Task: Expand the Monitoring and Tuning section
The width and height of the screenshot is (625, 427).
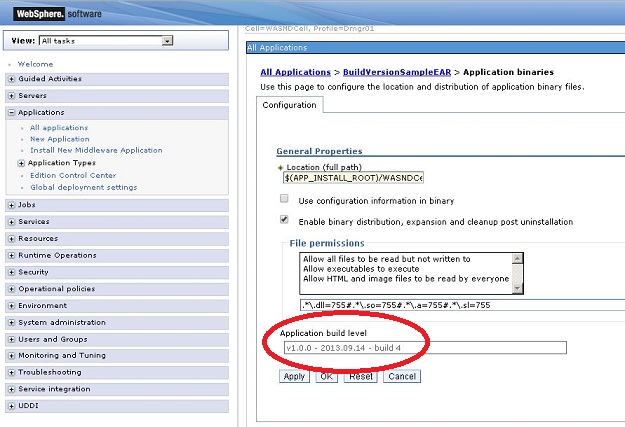Action: pyautogui.click(x=12, y=355)
